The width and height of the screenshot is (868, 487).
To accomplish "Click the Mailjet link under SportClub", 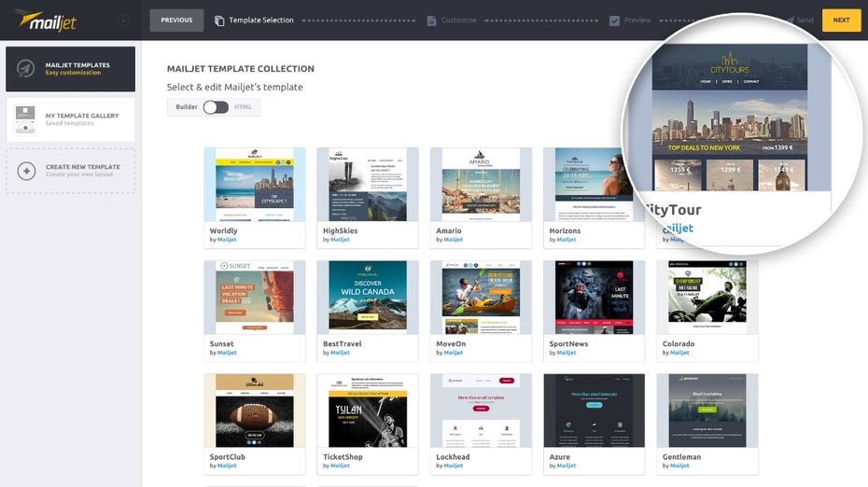I will (227, 466).
